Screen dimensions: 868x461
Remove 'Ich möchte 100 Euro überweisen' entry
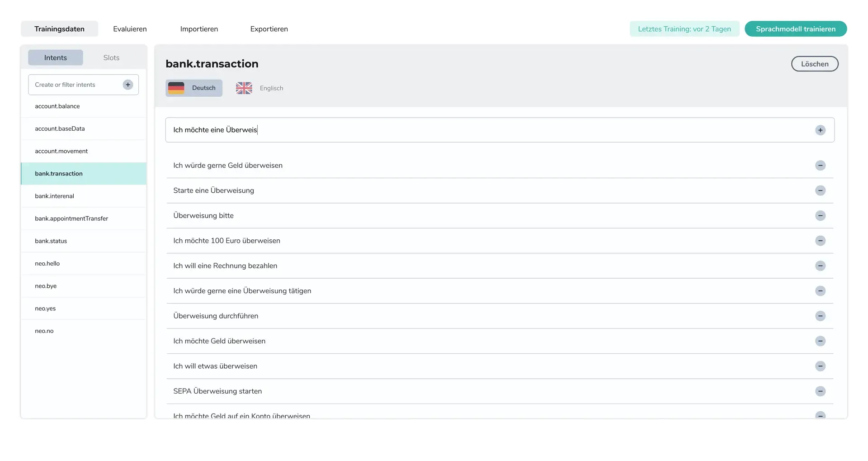coord(820,241)
